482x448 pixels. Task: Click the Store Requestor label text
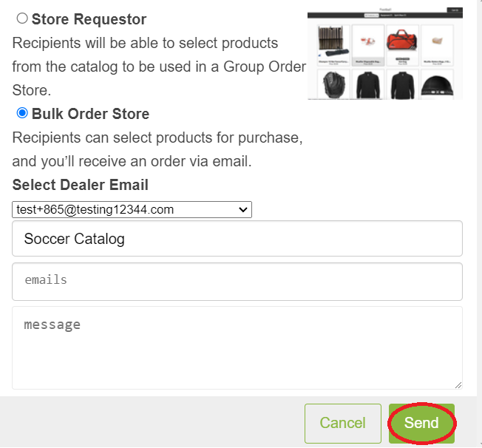89,19
